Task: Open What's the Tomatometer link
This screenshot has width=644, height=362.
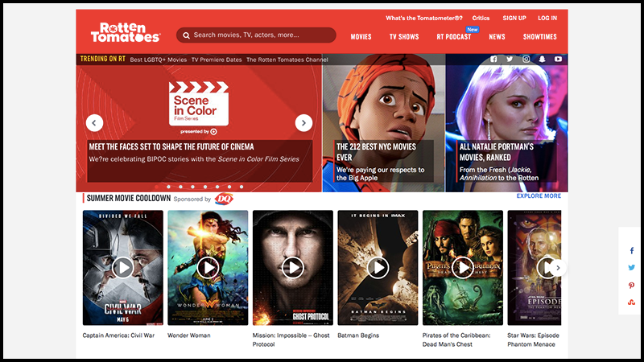Action: 424,18
